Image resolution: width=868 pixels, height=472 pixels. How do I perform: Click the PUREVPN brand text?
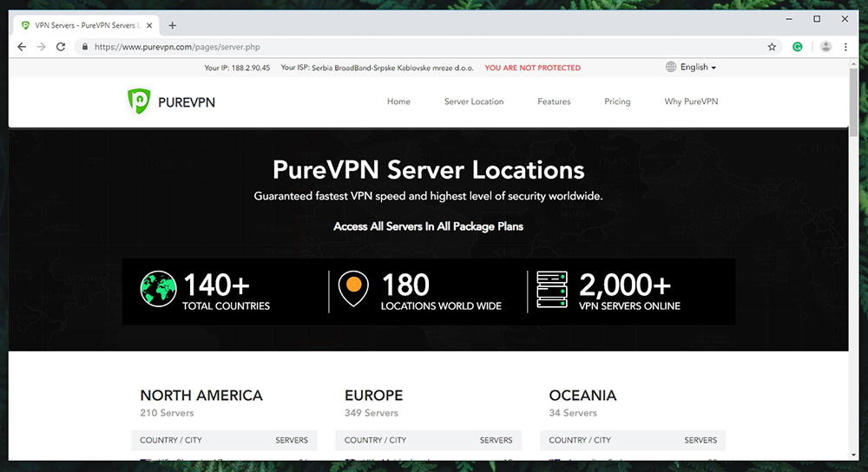click(187, 102)
